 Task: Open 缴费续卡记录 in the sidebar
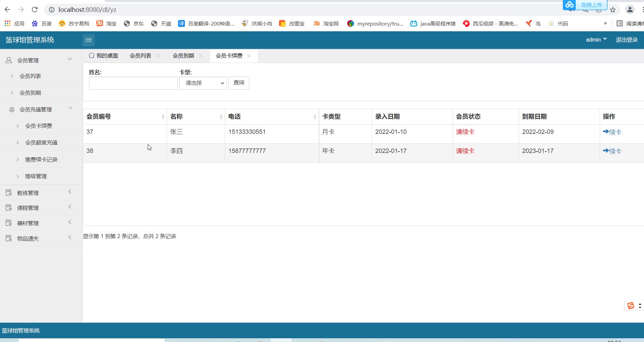point(41,159)
